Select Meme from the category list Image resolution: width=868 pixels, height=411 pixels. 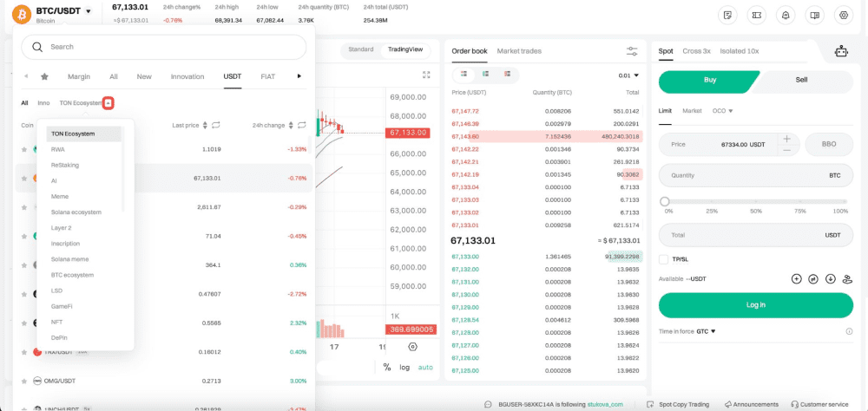click(60, 197)
